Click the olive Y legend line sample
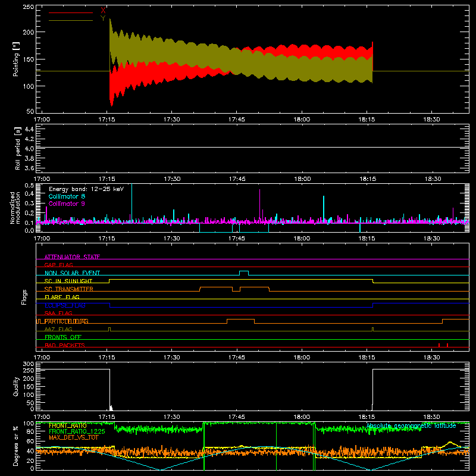Screen dimensions: 476x476 [71, 21]
